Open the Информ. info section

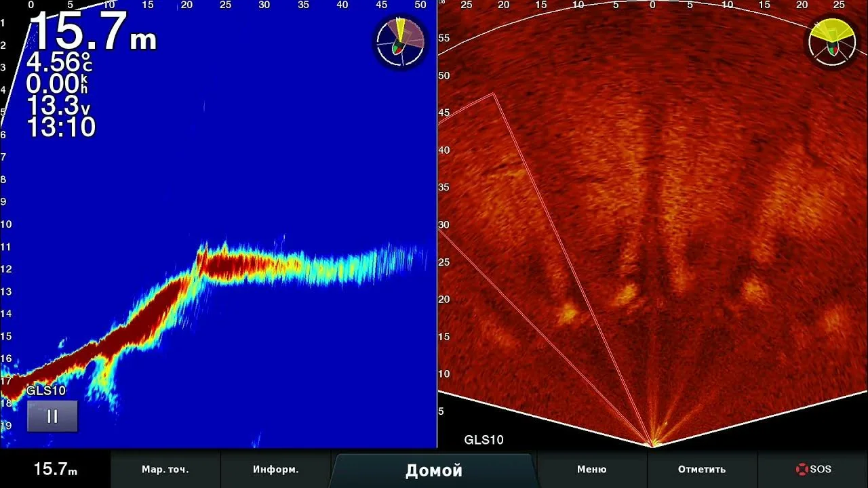tap(275, 469)
